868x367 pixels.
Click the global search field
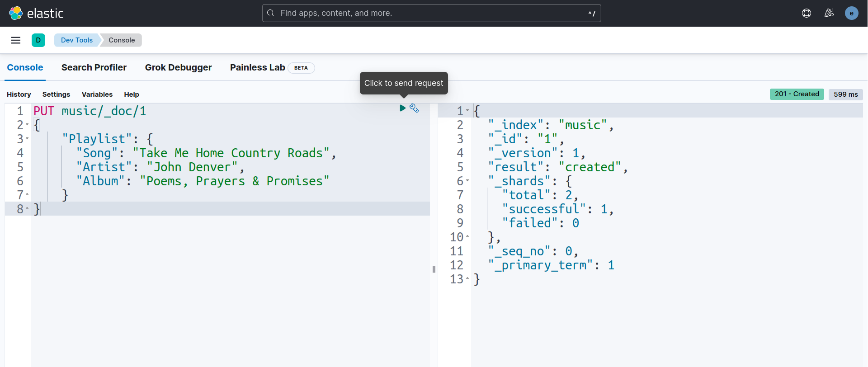click(431, 13)
